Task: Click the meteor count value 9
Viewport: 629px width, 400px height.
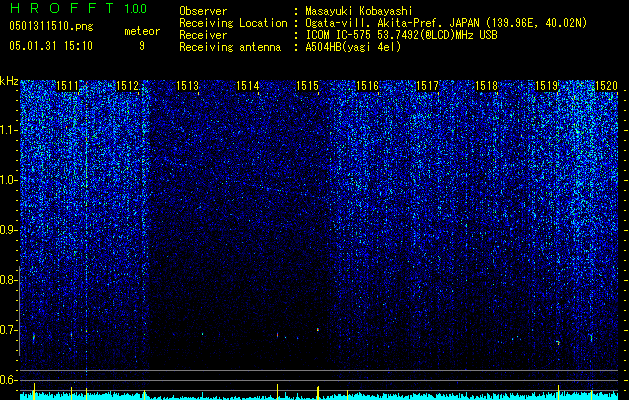Action: click(x=142, y=46)
